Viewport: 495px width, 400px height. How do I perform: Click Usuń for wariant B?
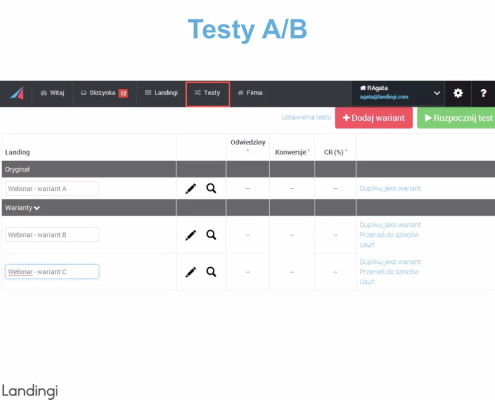tap(367, 245)
